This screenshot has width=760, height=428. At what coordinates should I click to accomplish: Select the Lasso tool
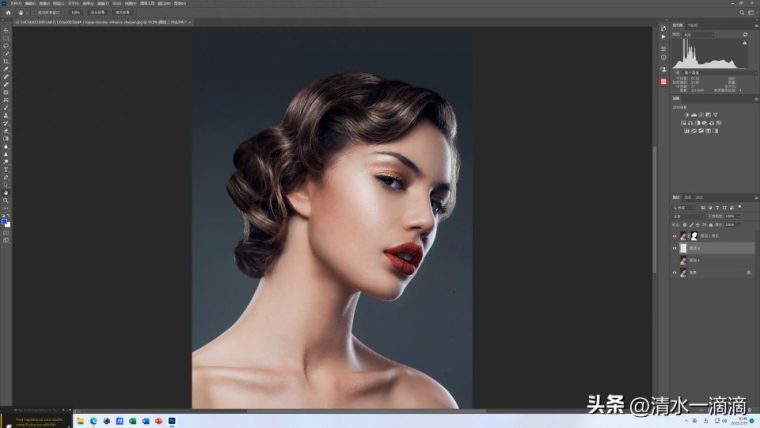[x=6, y=46]
